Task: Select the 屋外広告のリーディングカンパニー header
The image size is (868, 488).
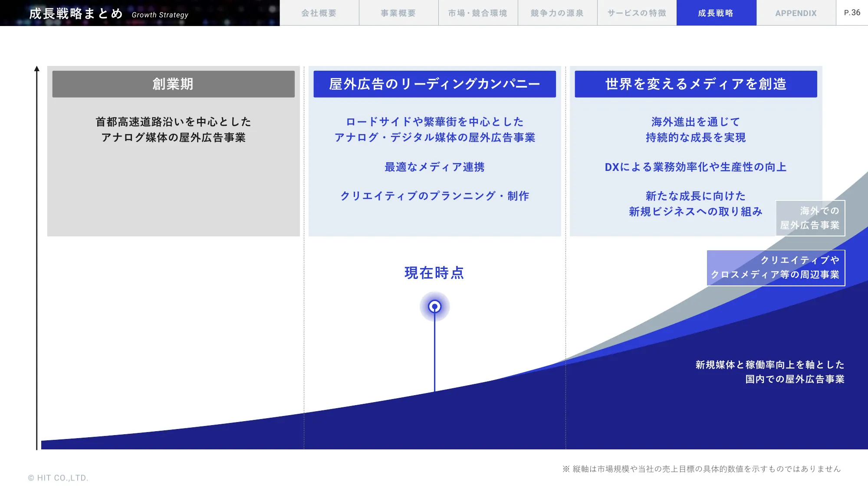Action: click(434, 84)
